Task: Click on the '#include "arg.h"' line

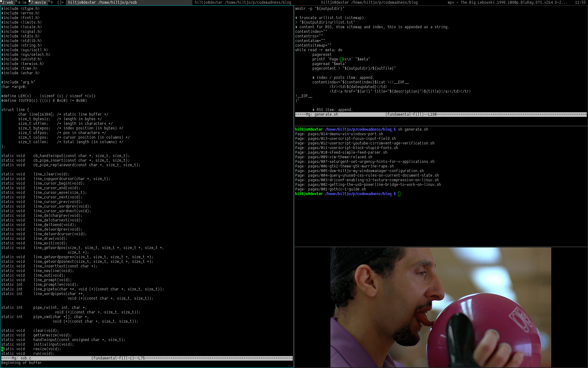Action: coord(18,82)
